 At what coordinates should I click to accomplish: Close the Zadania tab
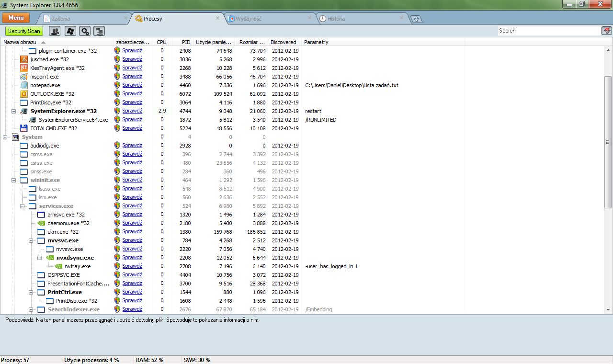point(126,18)
